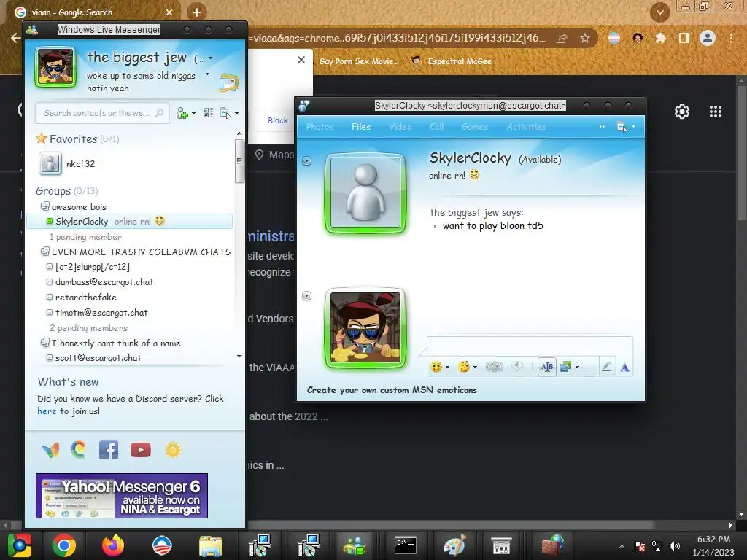
Task: Open a new Chrome tab with plus
Action: point(197,12)
